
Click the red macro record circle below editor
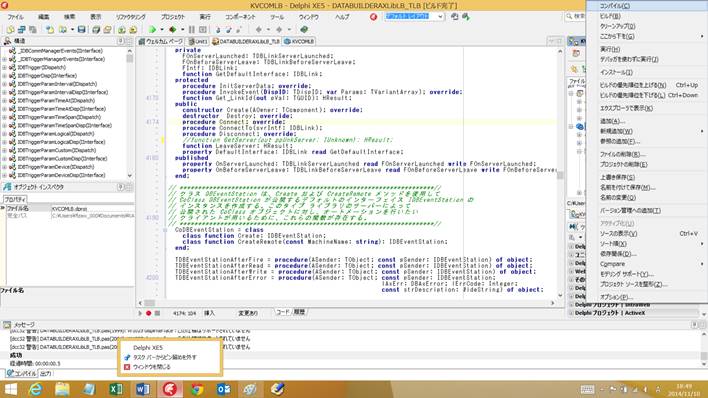[x=149, y=313]
